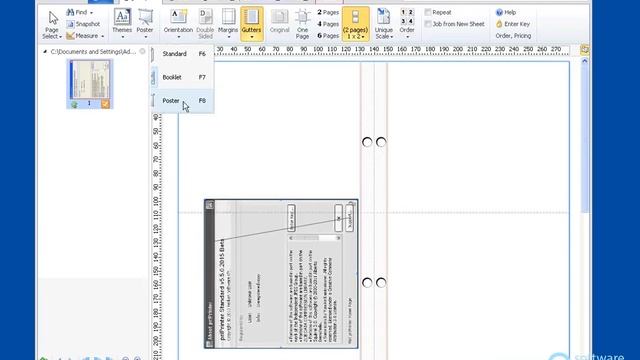The image size is (640, 360).
Task: Click the vertical scrollbar up arrow
Action: (x=585, y=61)
